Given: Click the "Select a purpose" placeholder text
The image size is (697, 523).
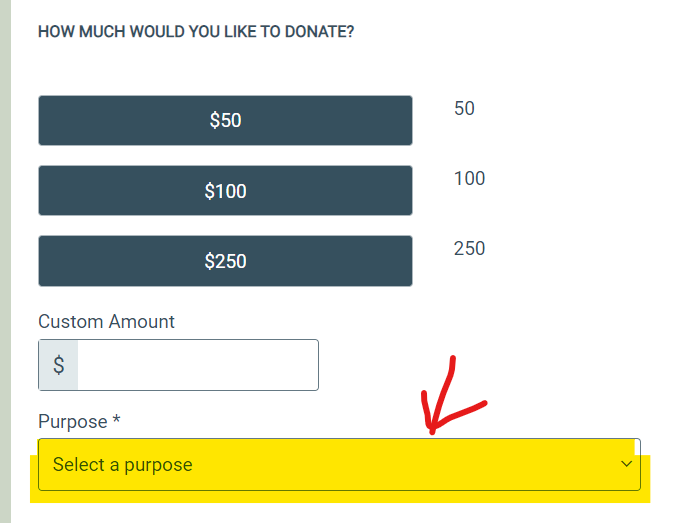Looking at the screenshot, I should coord(123,465).
